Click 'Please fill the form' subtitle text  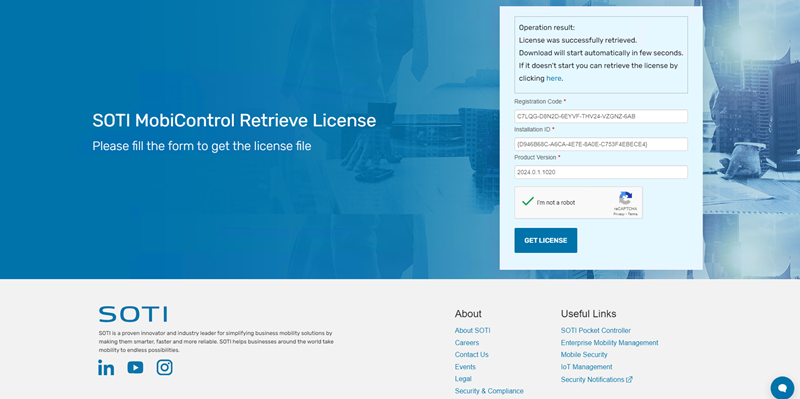pos(202,146)
